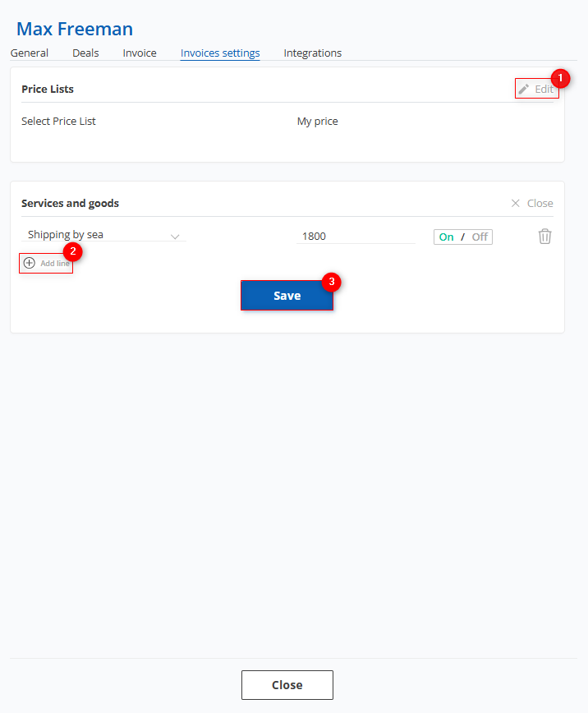Viewport: 588px width, 713px height.
Task: Click the price field showing 1800
Action: click(356, 236)
